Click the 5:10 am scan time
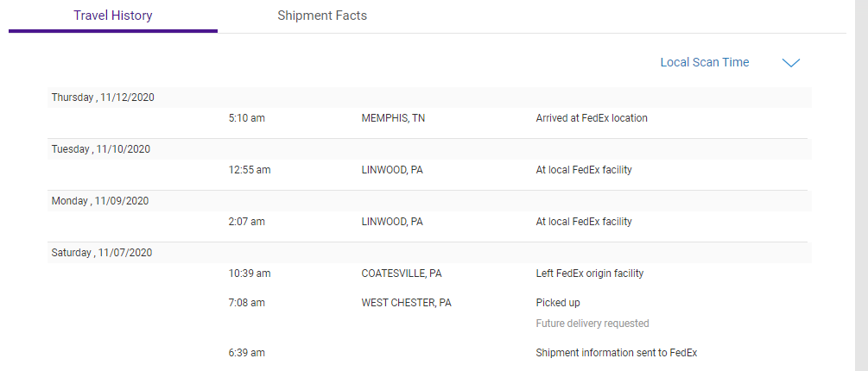This screenshot has height=371, width=868. click(x=247, y=118)
